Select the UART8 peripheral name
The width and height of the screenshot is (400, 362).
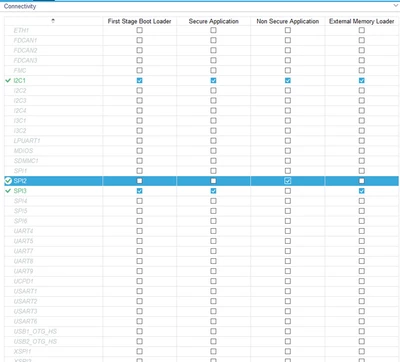tap(23, 261)
